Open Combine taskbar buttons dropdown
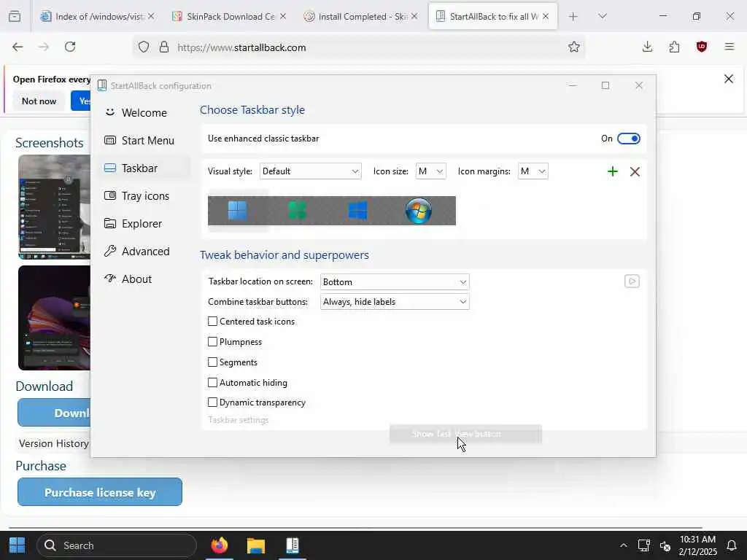Viewport: 747px width, 560px height. (x=395, y=301)
